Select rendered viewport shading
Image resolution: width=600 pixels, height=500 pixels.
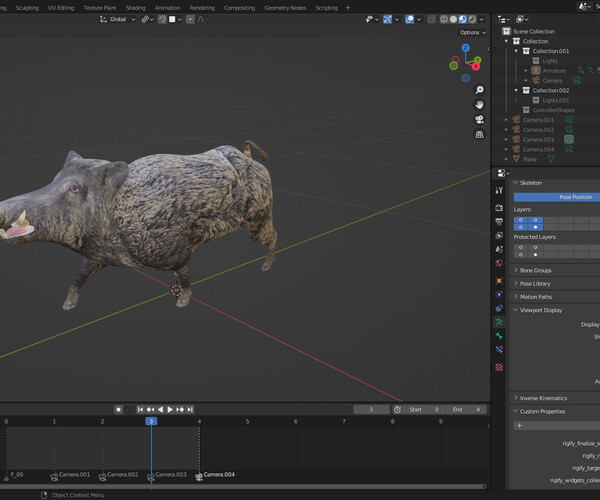point(472,19)
